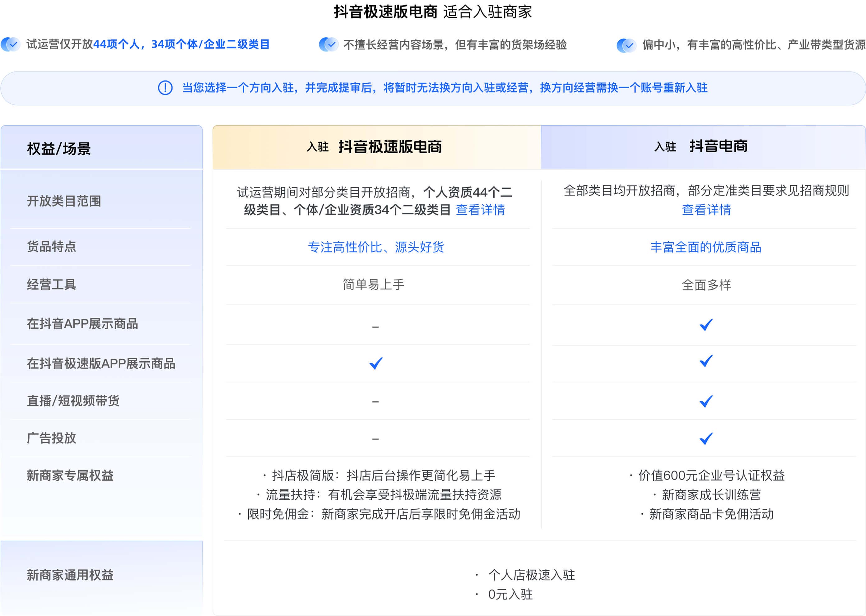
Task: Click 抖音极速版电商 checkmark in 在抖音极速版APP展示商品 row
Action: pos(376,363)
